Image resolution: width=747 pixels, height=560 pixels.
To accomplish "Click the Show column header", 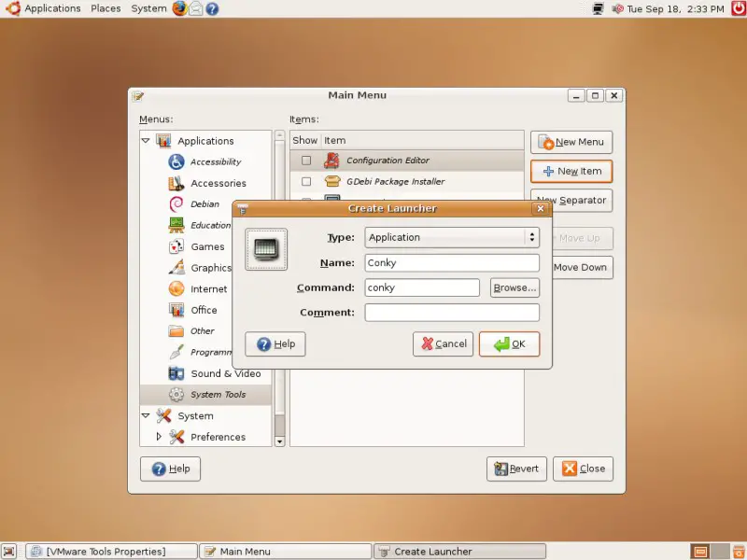I will pos(305,141).
